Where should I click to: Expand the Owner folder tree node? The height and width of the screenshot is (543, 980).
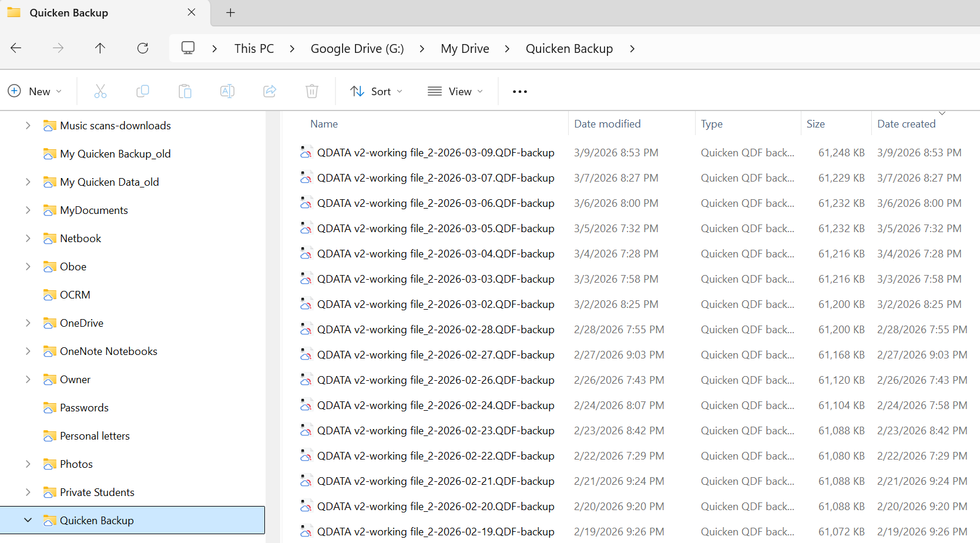tap(28, 380)
